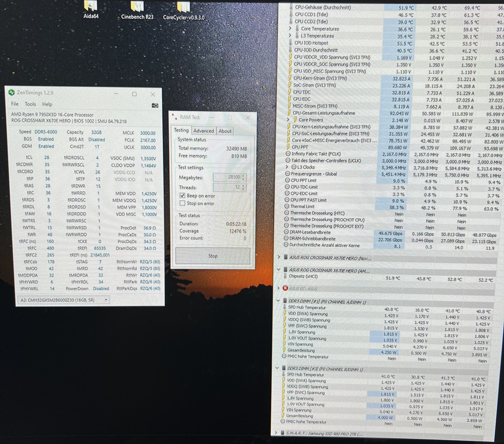Uncheck the Beep on error checkbox
This screenshot has height=444, width=504.
(x=182, y=195)
